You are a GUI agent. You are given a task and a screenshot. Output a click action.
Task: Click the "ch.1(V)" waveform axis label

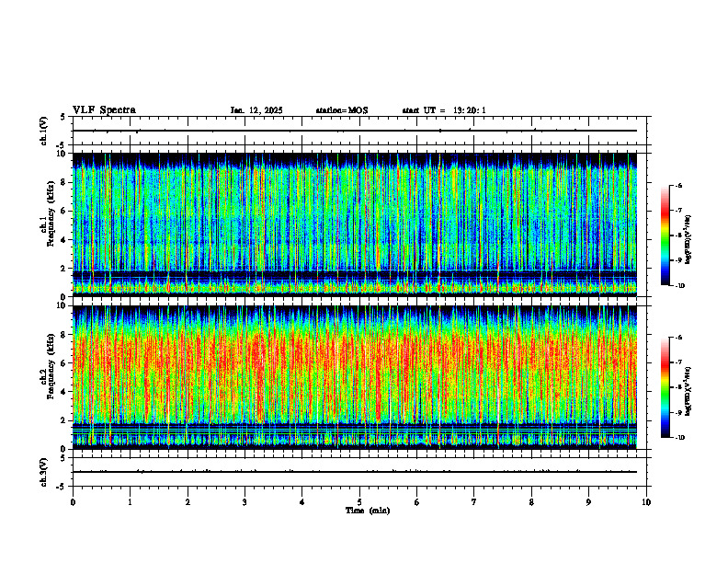click(44, 131)
